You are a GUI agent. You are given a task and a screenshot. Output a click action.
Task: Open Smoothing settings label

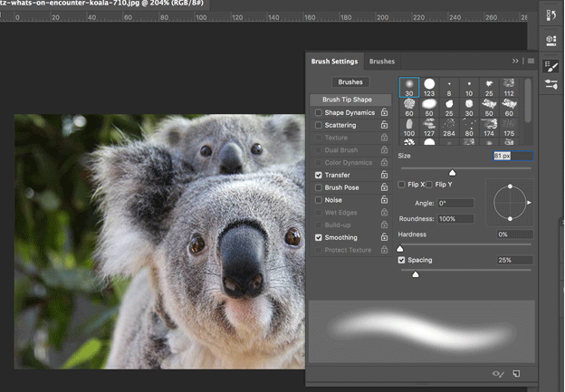point(340,237)
